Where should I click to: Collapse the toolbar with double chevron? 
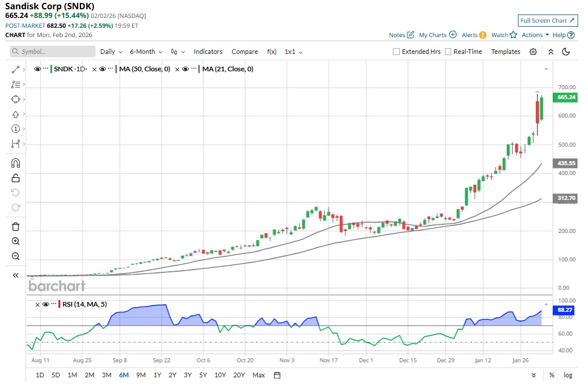[550, 52]
